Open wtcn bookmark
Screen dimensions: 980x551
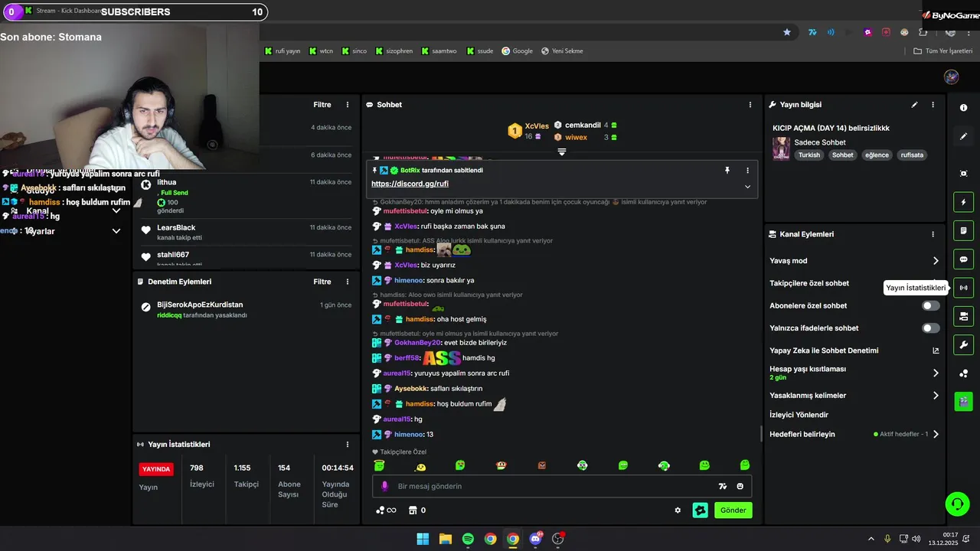[322, 51]
